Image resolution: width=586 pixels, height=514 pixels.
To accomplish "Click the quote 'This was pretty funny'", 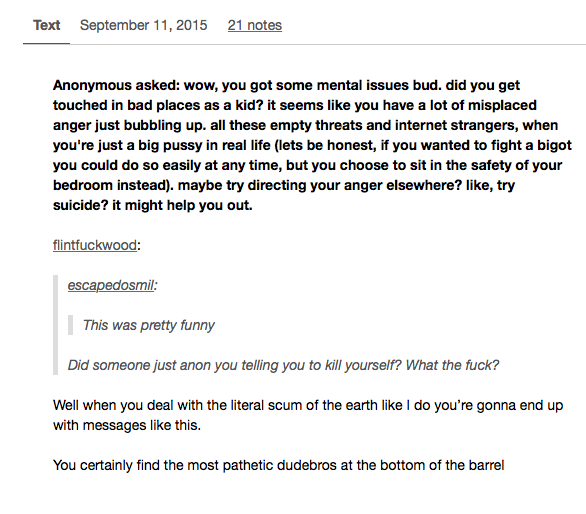I will click(x=148, y=326).
